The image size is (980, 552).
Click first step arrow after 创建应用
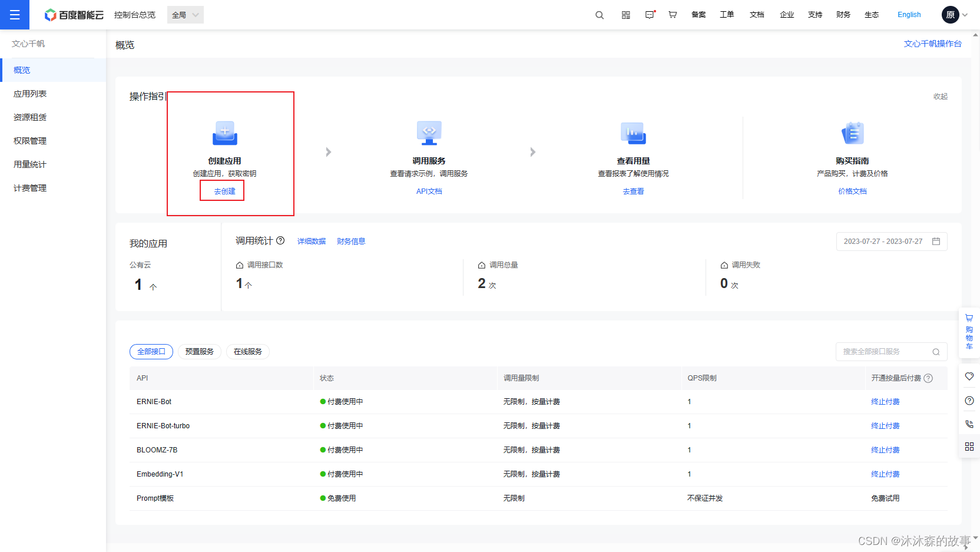pyautogui.click(x=329, y=152)
